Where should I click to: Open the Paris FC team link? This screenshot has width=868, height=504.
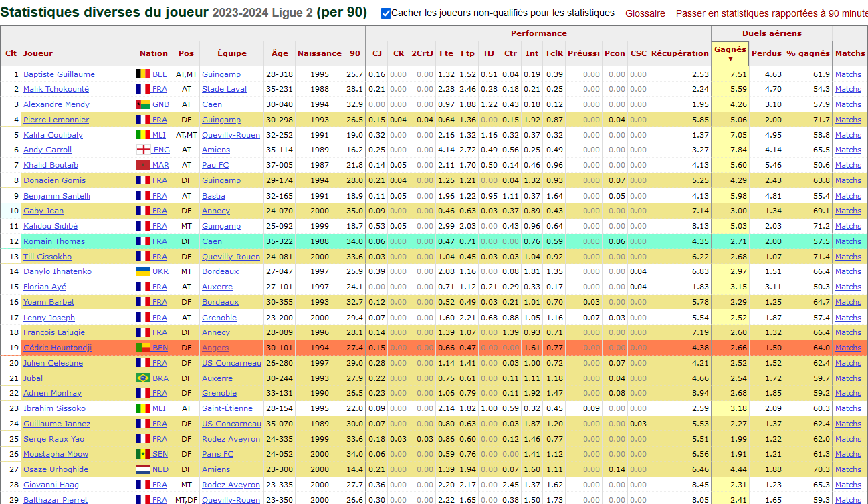tap(217, 454)
